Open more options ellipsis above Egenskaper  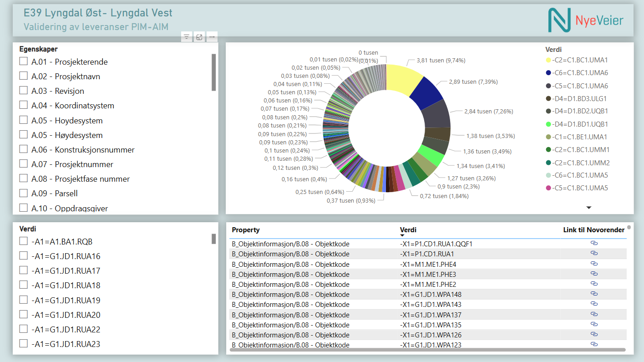click(x=212, y=37)
